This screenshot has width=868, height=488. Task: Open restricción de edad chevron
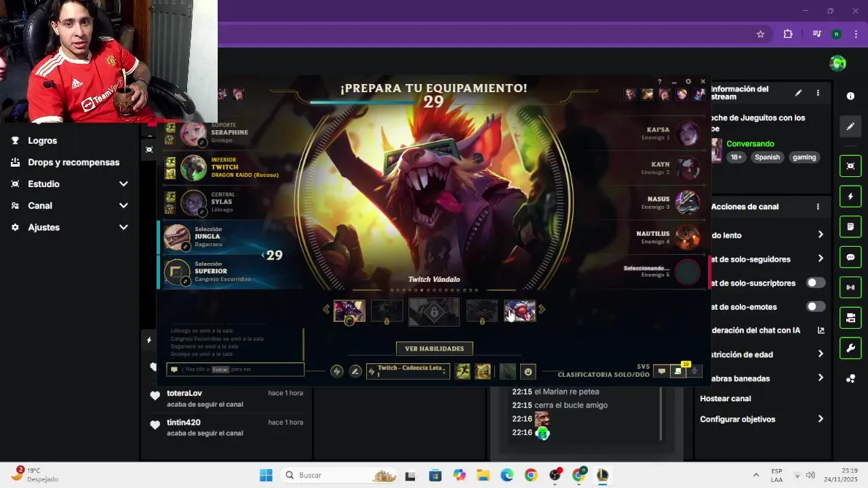coord(821,354)
